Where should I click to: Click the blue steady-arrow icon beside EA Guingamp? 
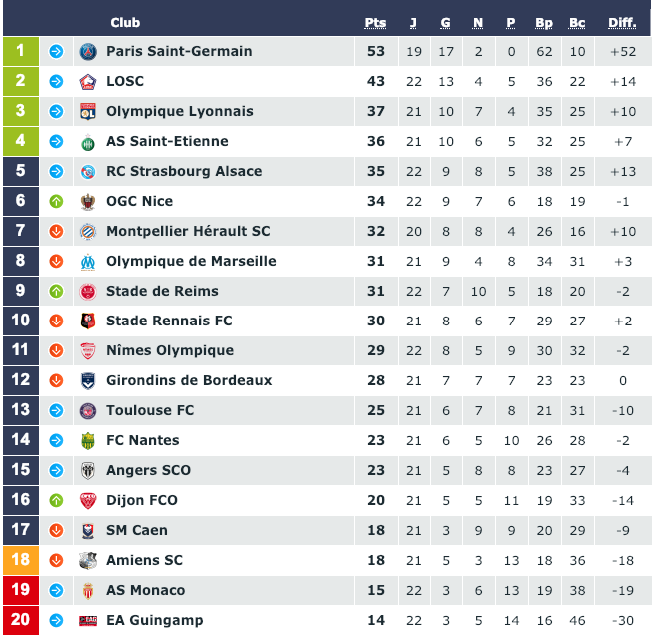56,621
